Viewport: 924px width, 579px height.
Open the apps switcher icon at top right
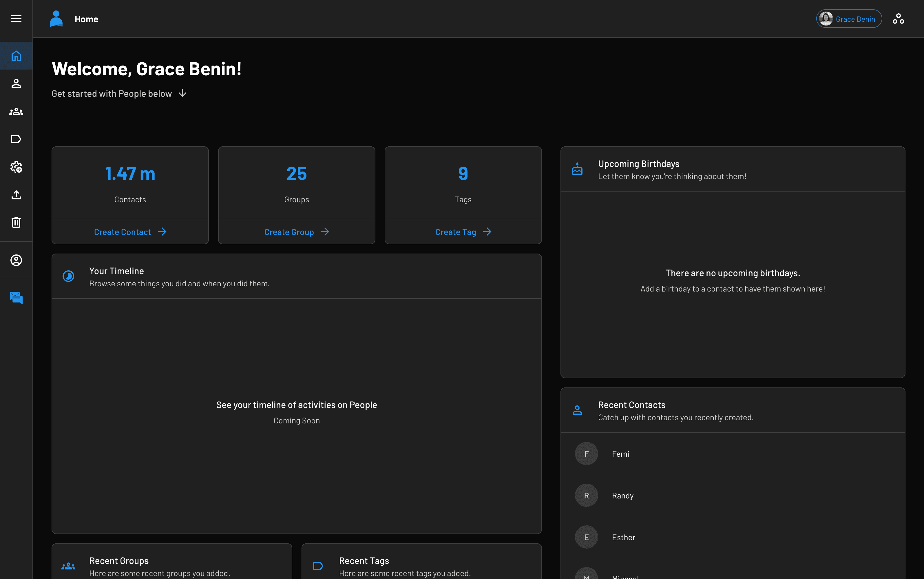point(898,19)
